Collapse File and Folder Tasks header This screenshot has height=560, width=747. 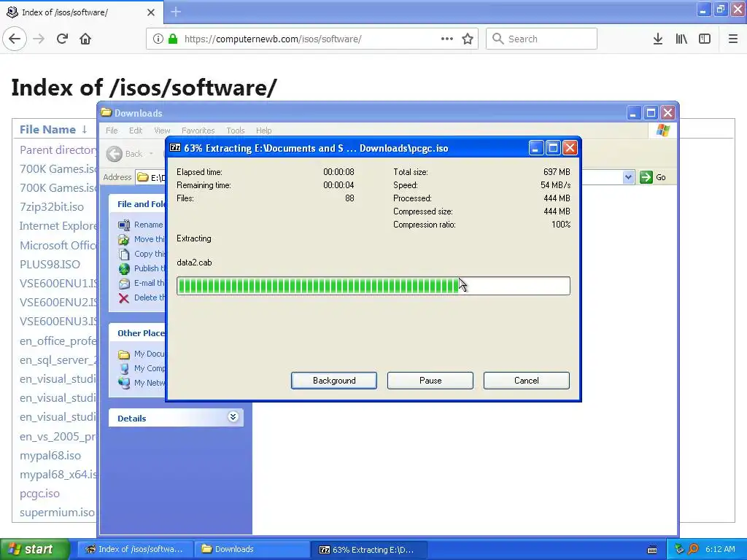click(x=137, y=204)
